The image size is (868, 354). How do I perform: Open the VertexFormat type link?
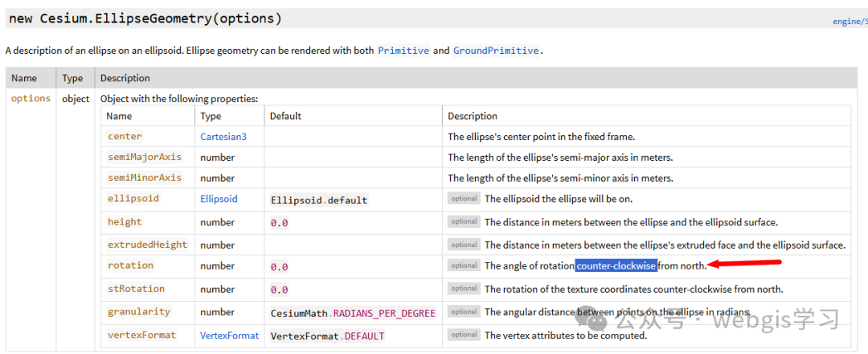(229, 335)
